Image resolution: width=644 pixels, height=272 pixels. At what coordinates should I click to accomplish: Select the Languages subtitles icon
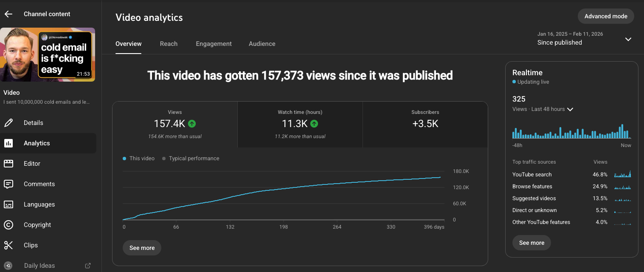coord(9,204)
